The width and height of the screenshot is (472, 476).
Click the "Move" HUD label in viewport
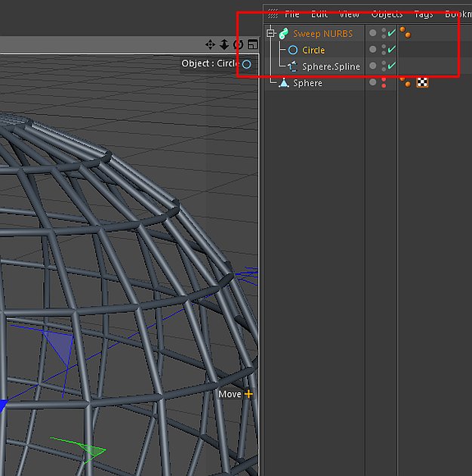click(230, 394)
